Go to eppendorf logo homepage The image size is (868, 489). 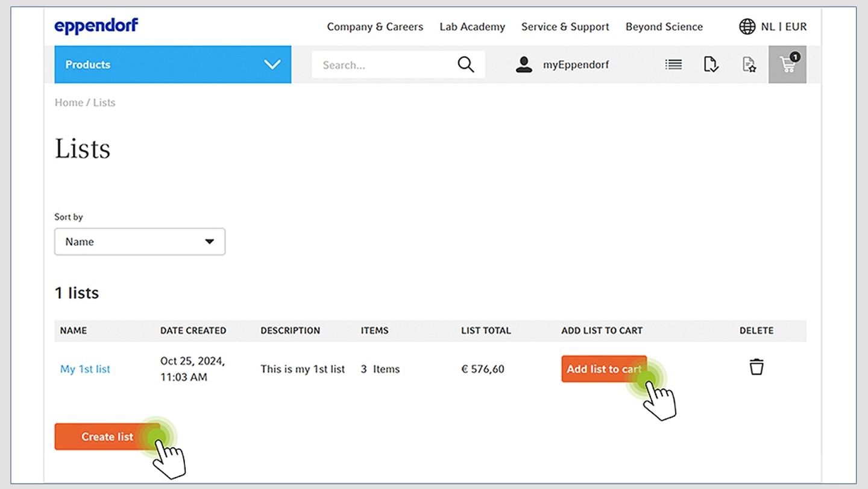[96, 26]
